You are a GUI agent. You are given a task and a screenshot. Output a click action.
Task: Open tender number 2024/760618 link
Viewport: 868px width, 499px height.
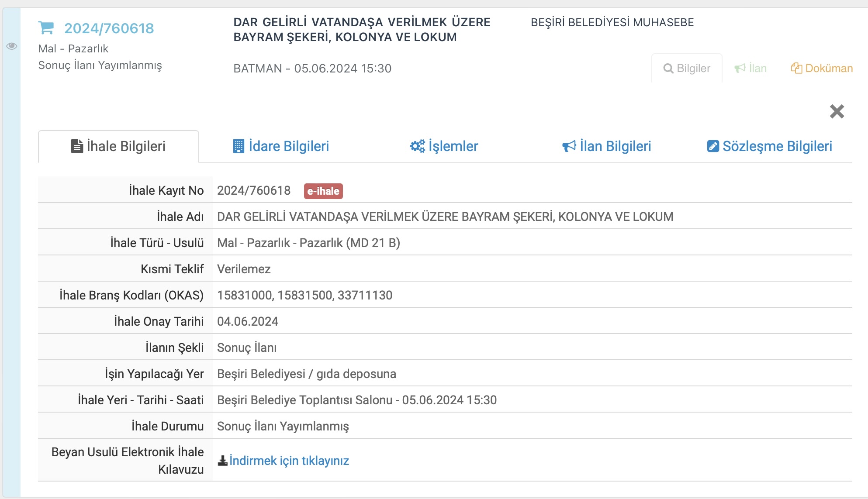pos(109,28)
